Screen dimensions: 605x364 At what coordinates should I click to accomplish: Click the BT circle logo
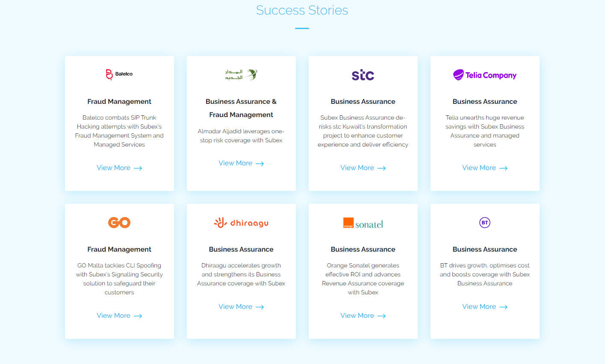(484, 223)
